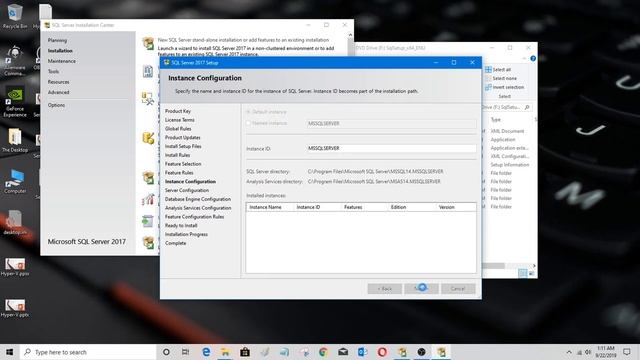This screenshot has height=360, width=640.
Task: Select the Default instance radio button
Action: 248,112
